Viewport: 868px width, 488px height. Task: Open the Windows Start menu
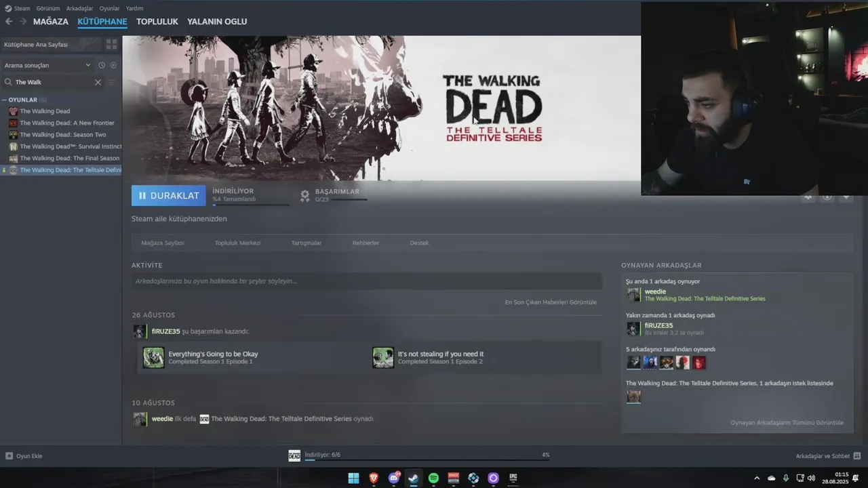pyautogui.click(x=353, y=478)
